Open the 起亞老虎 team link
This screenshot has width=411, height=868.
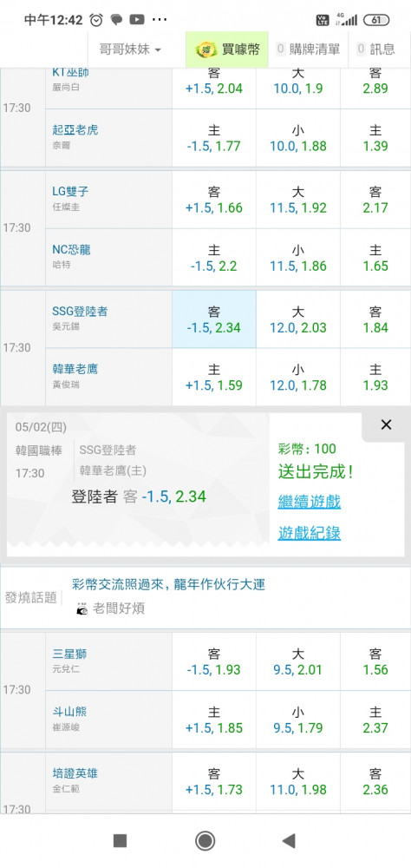click(75, 129)
